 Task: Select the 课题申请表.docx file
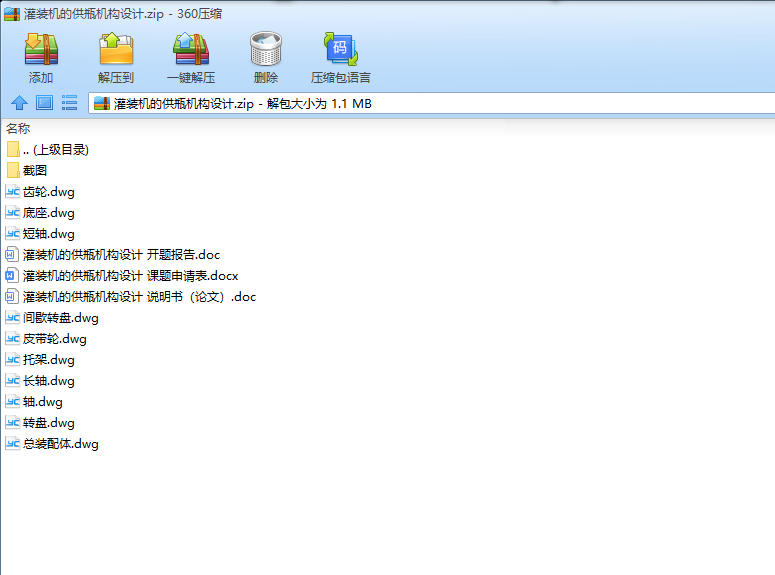tap(122, 276)
